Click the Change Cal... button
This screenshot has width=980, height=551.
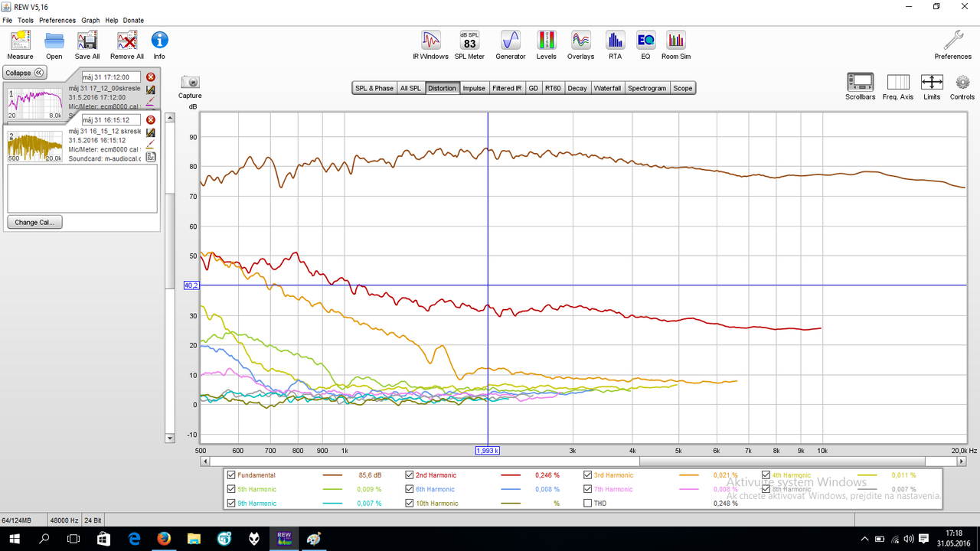point(34,222)
